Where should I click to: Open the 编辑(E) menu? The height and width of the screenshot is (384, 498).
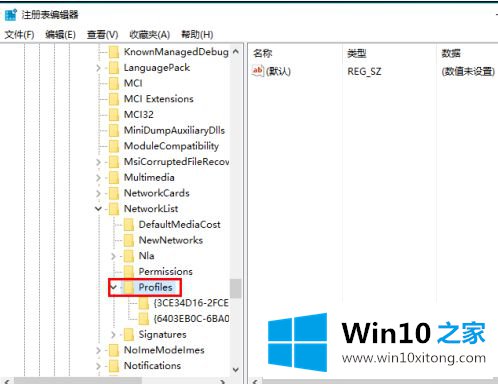coord(60,35)
